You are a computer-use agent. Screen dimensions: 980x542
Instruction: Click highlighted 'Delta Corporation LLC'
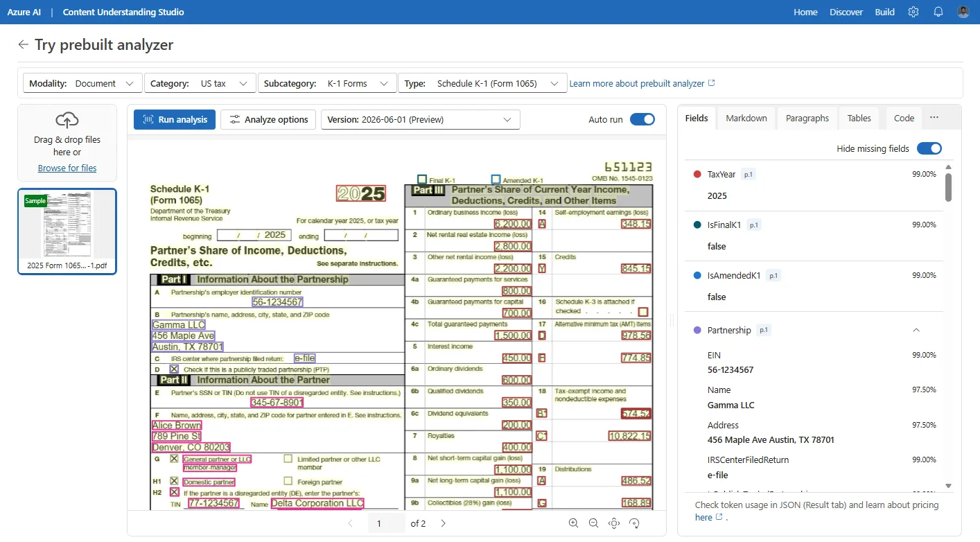[317, 503]
